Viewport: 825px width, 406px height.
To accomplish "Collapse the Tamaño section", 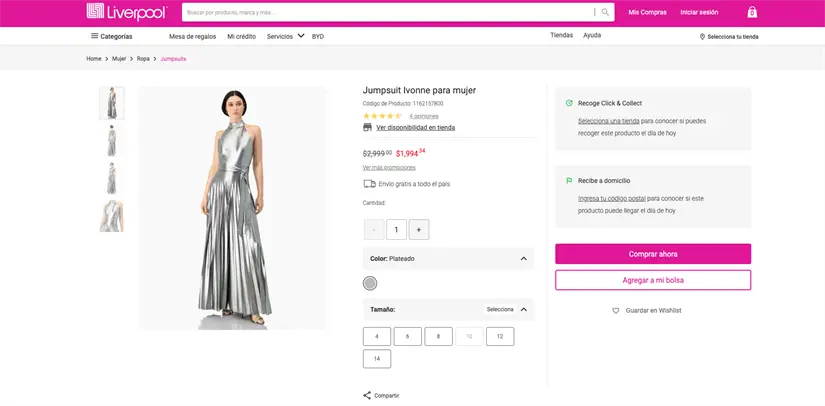I will click(523, 309).
